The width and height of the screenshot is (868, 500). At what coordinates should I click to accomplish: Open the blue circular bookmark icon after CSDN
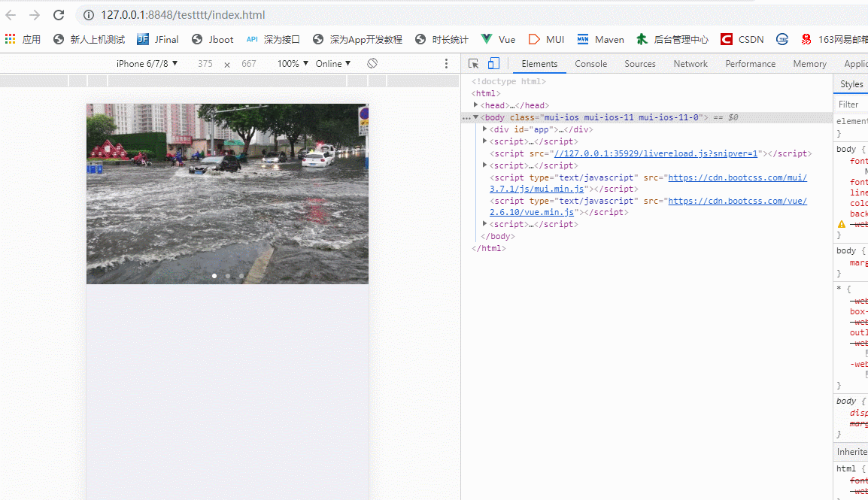coord(782,39)
